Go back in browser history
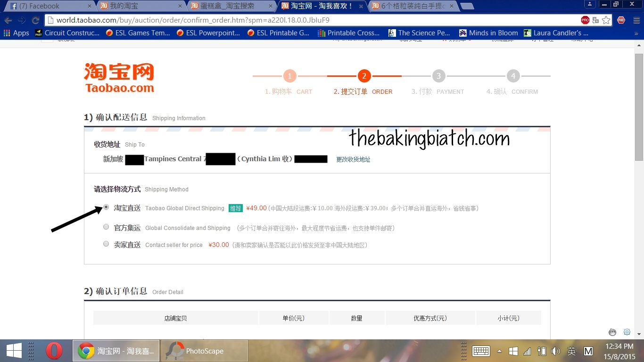 coord(8,20)
